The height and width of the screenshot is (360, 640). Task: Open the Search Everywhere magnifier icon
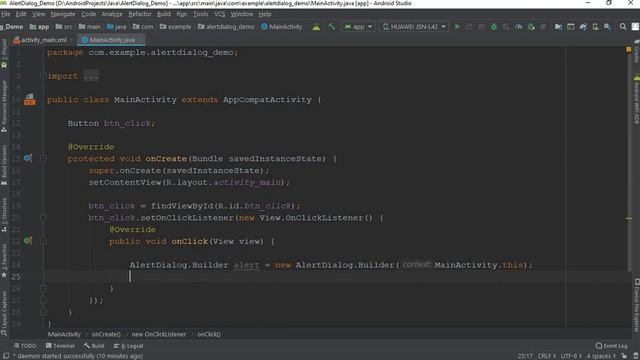[622, 27]
